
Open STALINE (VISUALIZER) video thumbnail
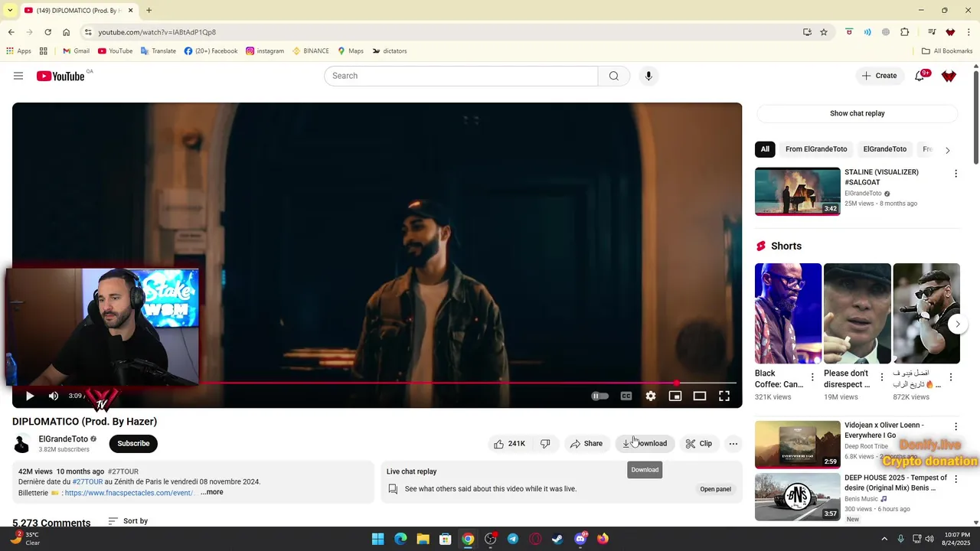pos(797,191)
